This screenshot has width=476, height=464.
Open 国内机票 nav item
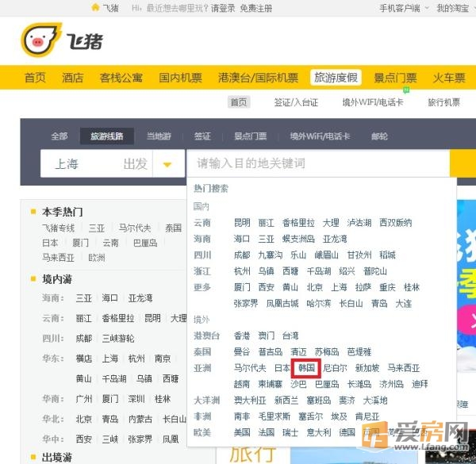click(x=180, y=78)
